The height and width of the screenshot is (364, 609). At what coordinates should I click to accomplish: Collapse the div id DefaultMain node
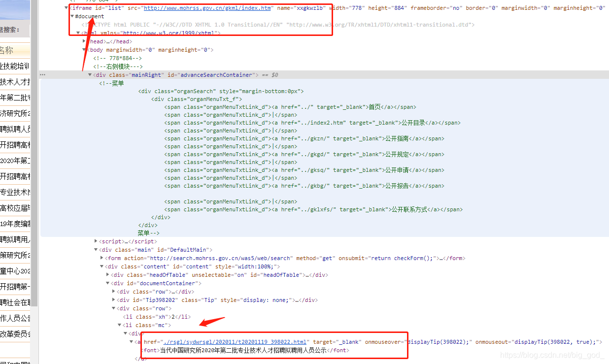click(x=96, y=250)
